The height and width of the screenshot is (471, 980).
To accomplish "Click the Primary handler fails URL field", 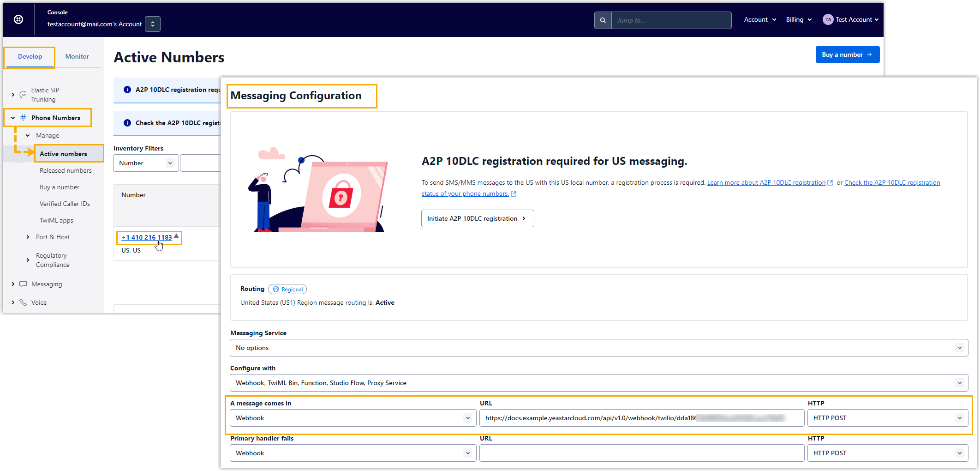I will pyautogui.click(x=641, y=453).
